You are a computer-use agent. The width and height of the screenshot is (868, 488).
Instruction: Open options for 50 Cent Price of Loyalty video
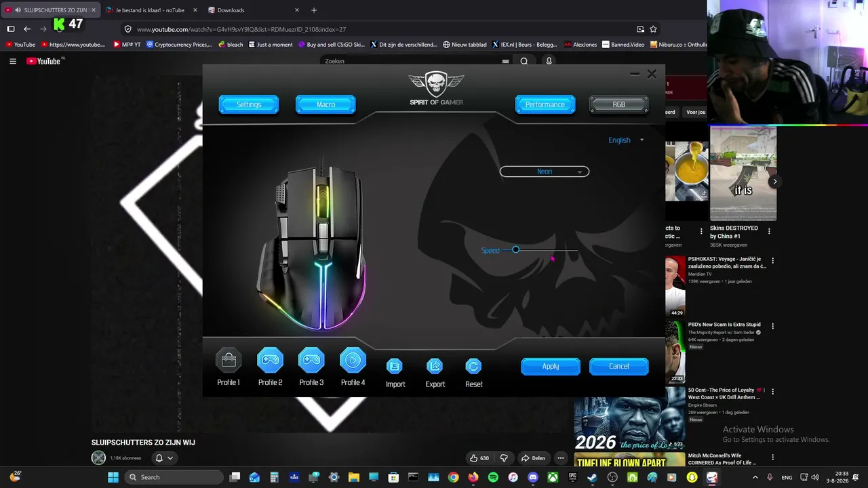coord(772,392)
